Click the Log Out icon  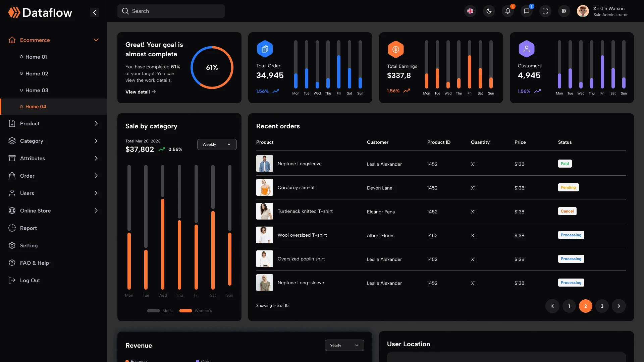coord(12,280)
